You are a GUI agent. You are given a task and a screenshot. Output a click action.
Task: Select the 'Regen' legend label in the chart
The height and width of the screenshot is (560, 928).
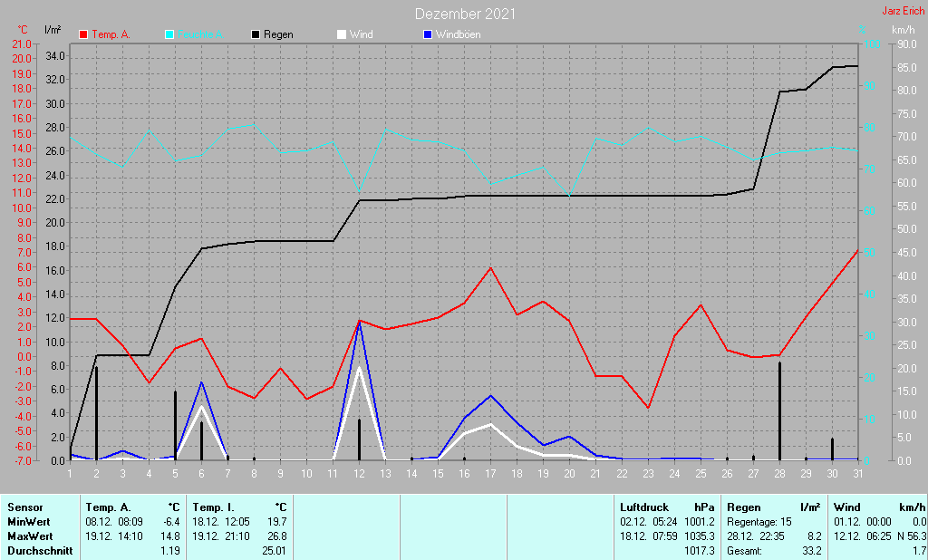pos(278,34)
